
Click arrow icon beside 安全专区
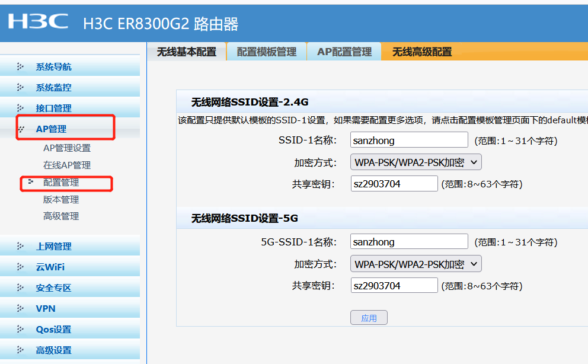[20, 288]
